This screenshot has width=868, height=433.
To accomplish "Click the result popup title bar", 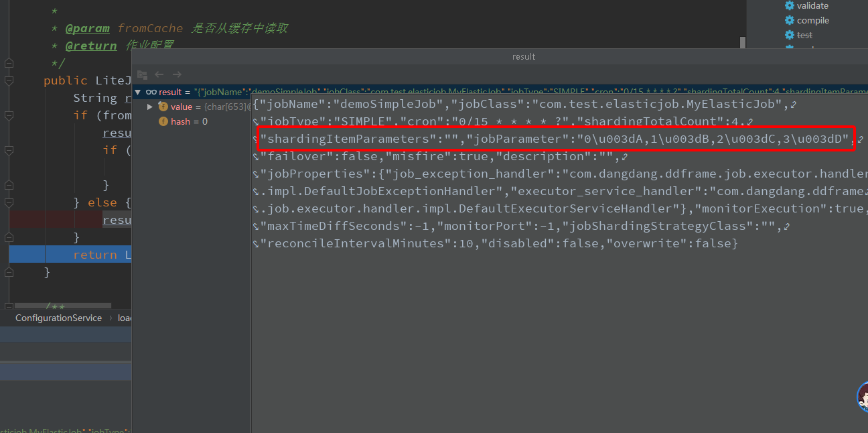I will (500, 57).
